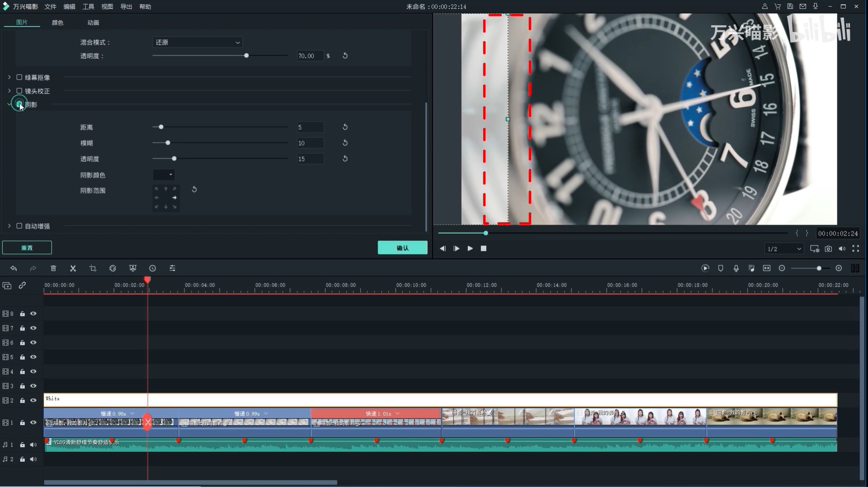Enable the 自动增强 checkbox
This screenshot has width=868, height=487.
coord(19,226)
